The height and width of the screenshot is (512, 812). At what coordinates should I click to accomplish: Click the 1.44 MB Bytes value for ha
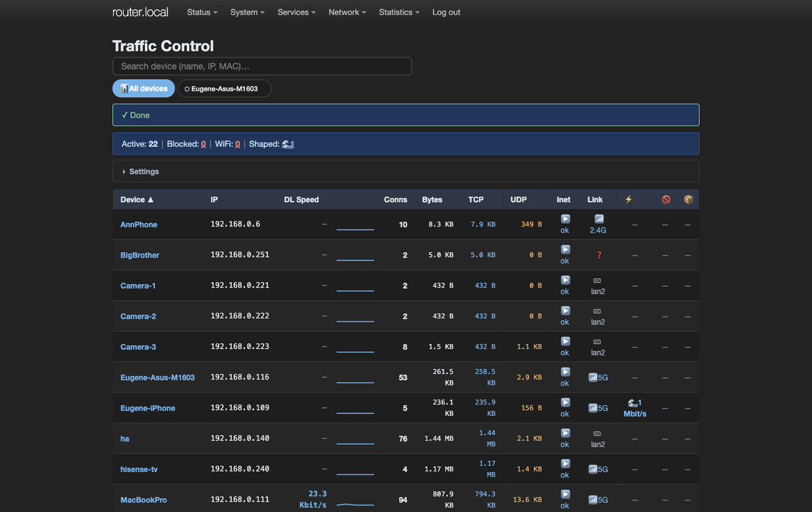point(439,438)
